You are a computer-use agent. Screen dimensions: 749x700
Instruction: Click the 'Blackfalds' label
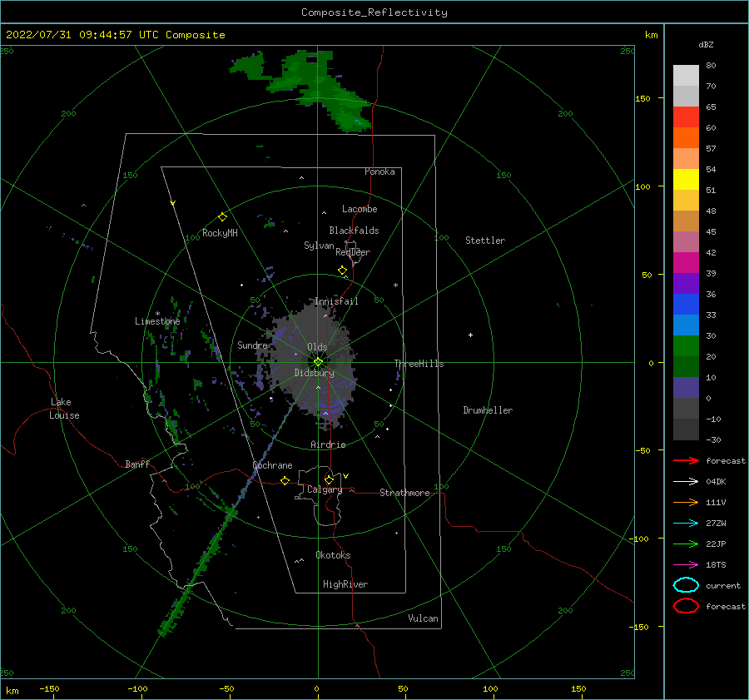354,231
